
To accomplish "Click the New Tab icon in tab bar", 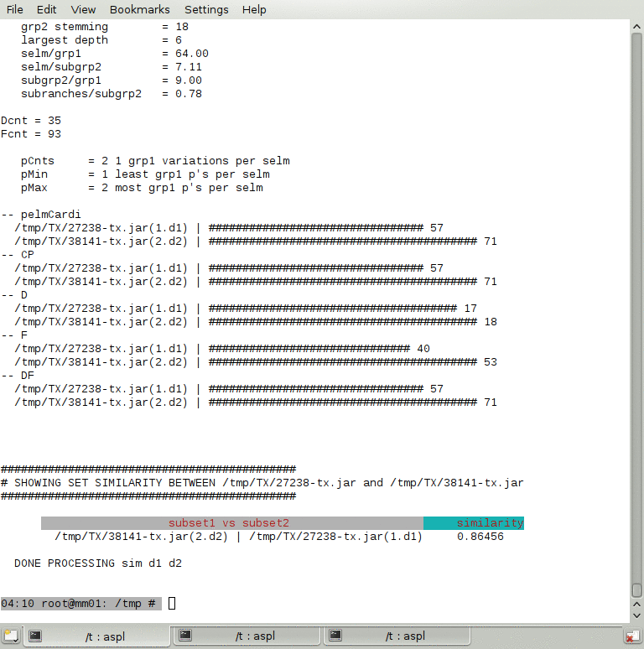I will coord(11,636).
